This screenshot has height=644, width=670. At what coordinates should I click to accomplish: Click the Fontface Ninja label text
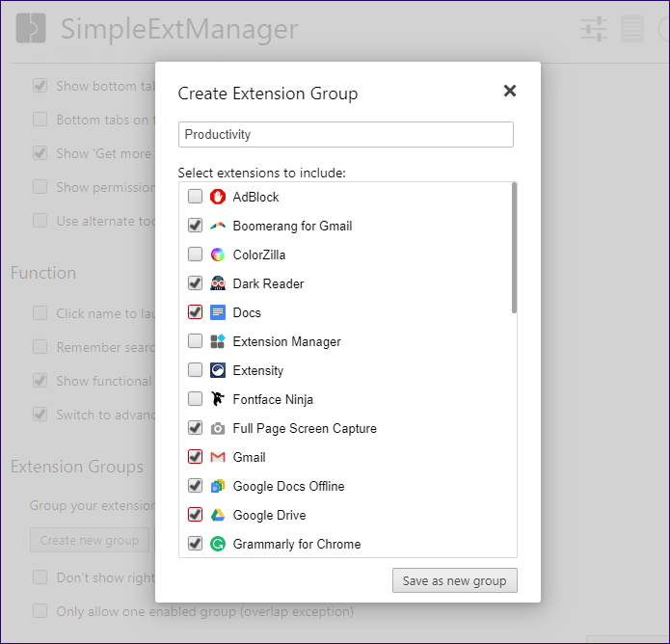coord(273,399)
